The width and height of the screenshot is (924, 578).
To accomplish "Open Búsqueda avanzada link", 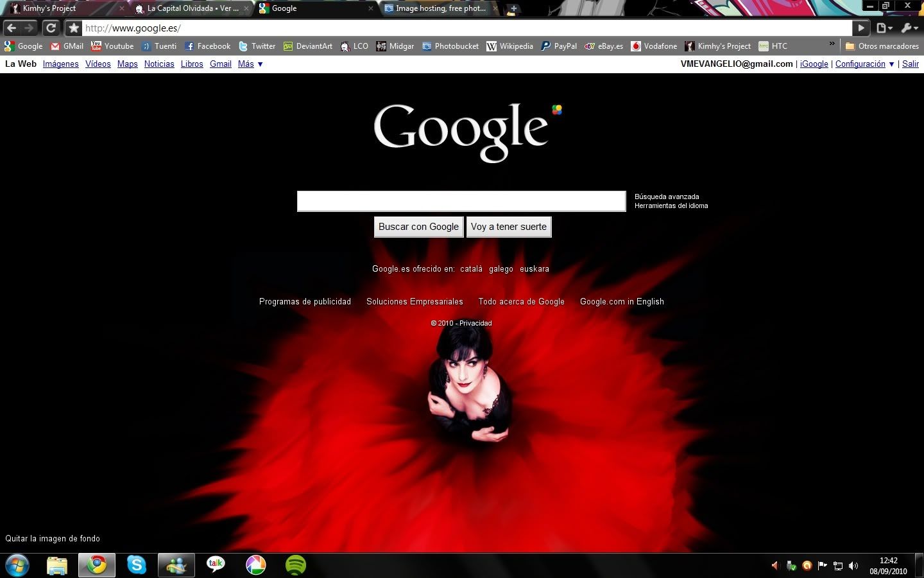I will [x=667, y=197].
